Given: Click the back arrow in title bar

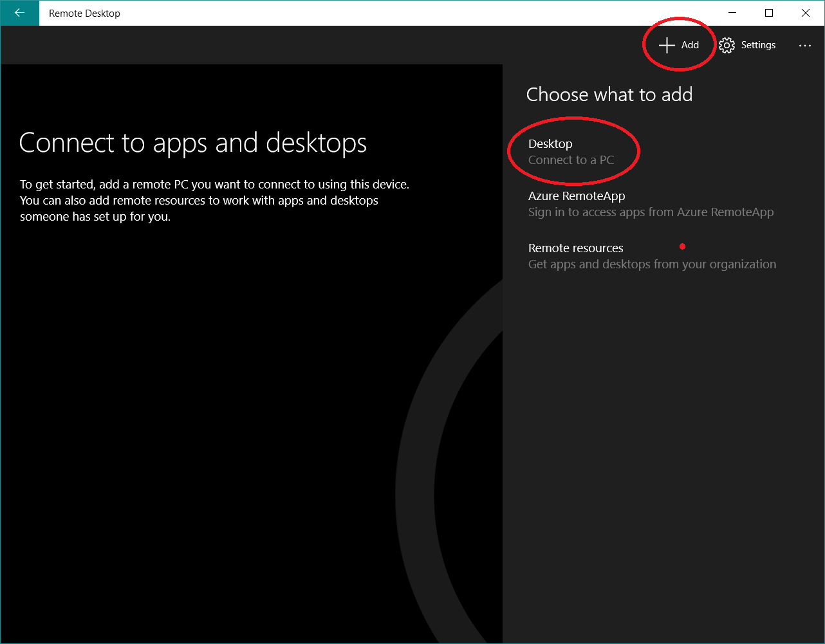Looking at the screenshot, I should click(x=19, y=13).
